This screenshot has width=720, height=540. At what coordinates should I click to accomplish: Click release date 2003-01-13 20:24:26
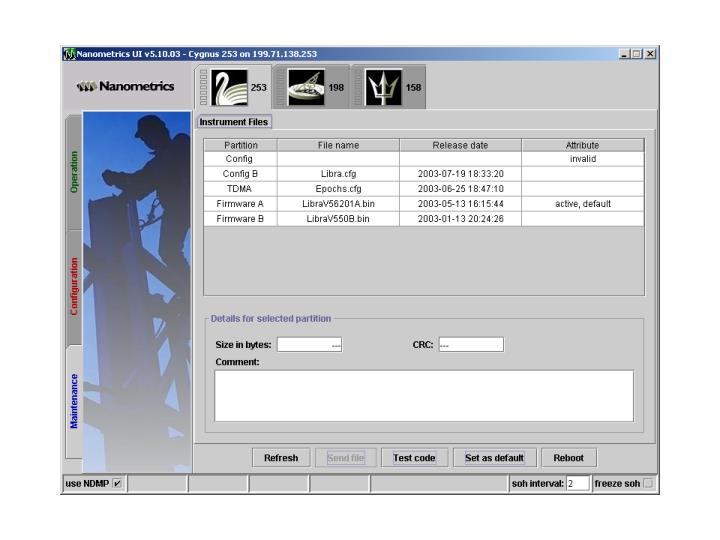tap(461, 219)
